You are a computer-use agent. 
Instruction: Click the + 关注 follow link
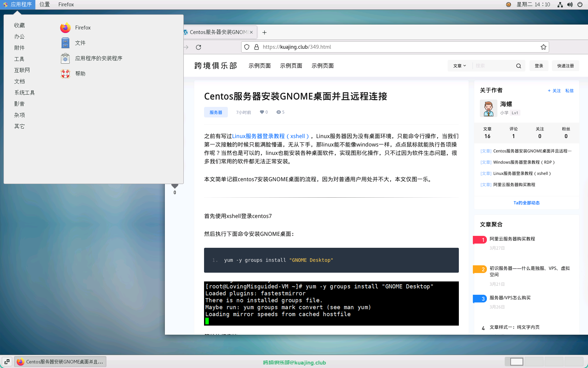click(x=554, y=91)
